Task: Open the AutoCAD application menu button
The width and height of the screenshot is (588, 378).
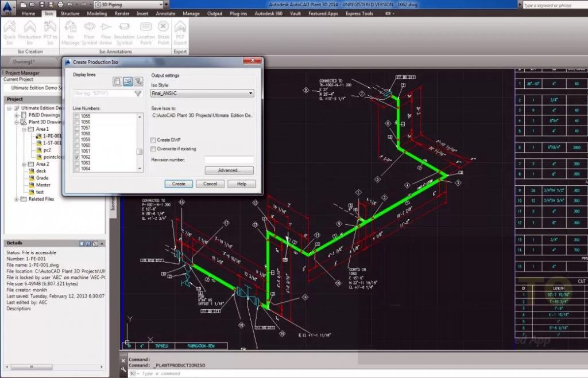Action: click(8, 7)
